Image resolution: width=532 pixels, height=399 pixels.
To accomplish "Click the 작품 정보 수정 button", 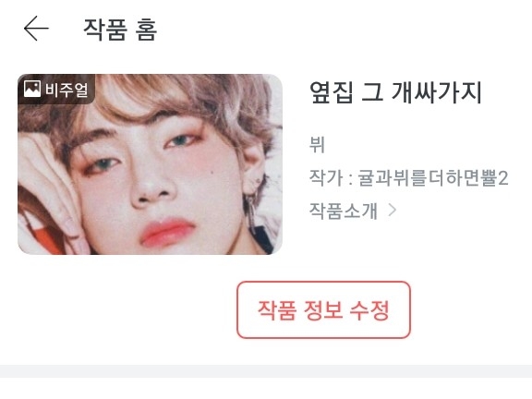I will 323,309.
